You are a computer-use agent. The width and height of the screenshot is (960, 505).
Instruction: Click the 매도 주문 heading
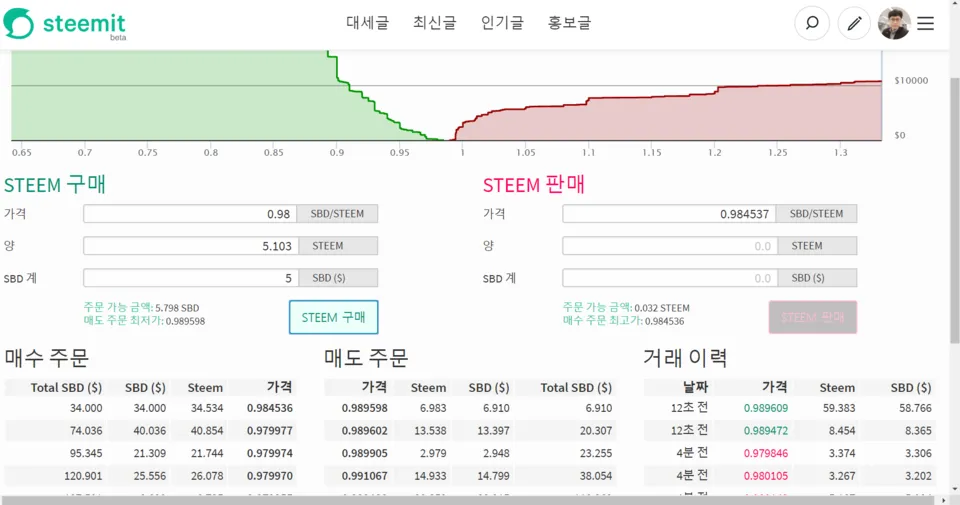[x=366, y=357]
